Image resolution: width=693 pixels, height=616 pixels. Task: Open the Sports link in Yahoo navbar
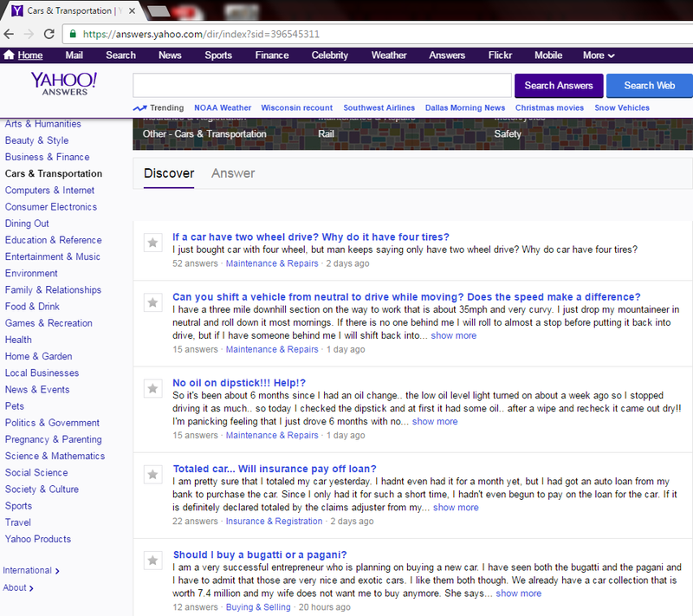pyautogui.click(x=218, y=55)
